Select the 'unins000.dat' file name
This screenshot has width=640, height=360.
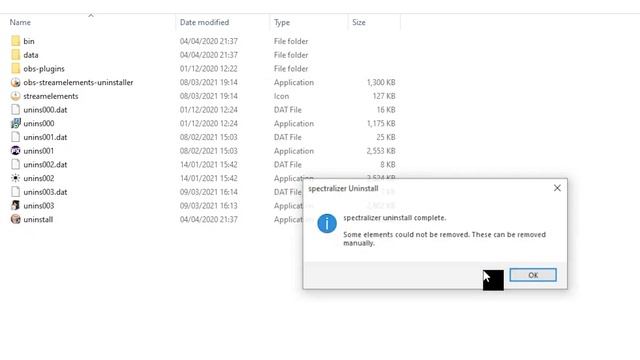[x=45, y=110]
